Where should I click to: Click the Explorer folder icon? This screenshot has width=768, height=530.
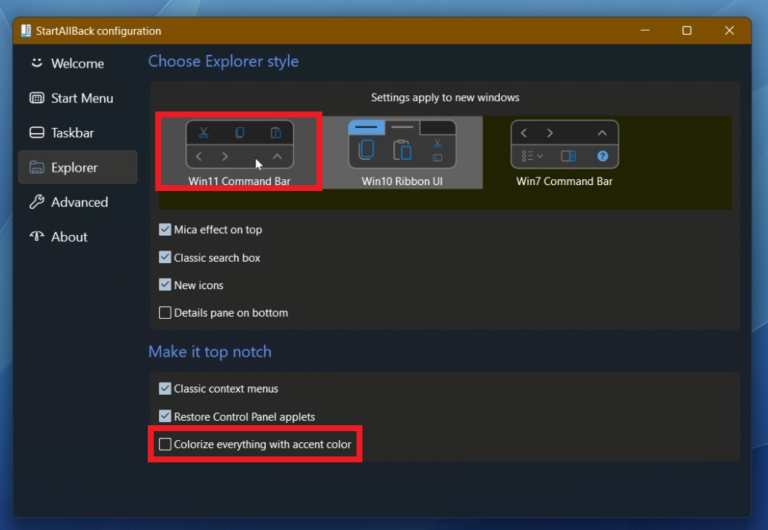click(37, 168)
